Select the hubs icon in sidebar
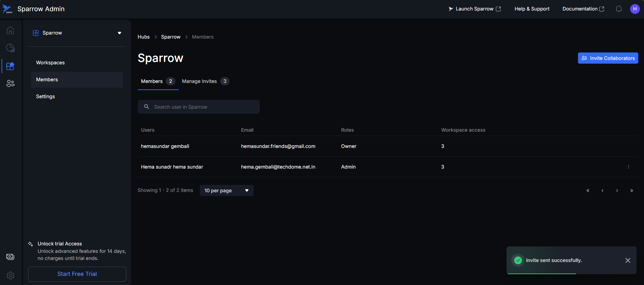644x285 pixels. [x=10, y=66]
